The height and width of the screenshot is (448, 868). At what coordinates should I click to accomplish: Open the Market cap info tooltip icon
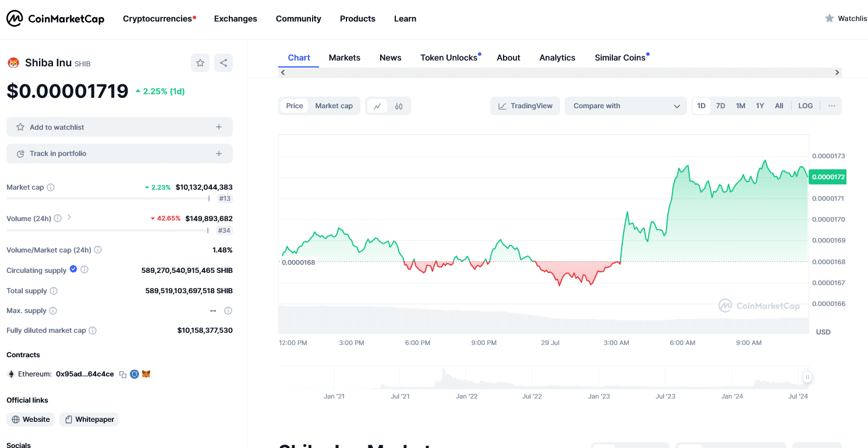51,187
